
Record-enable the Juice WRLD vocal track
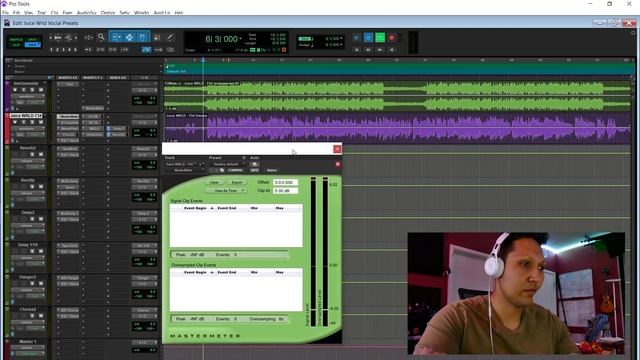(x=15, y=122)
